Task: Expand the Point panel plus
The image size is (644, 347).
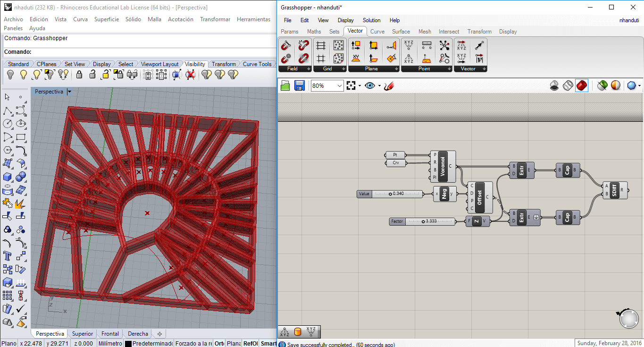Action: point(450,69)
